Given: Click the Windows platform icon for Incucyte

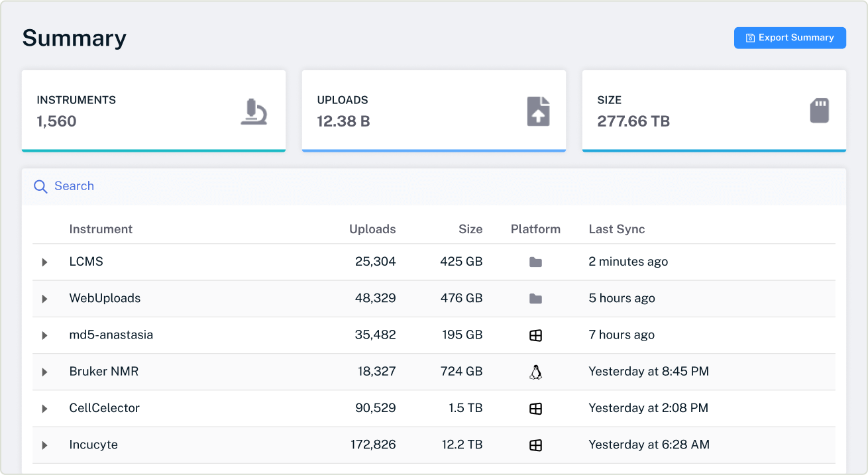Looking at the screenshot, I should (x=535, y=445).
